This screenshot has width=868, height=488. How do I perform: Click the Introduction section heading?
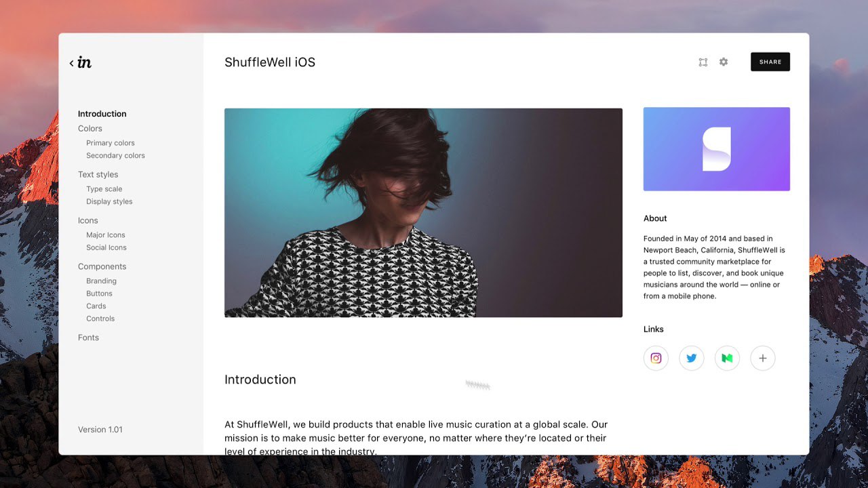260,380
